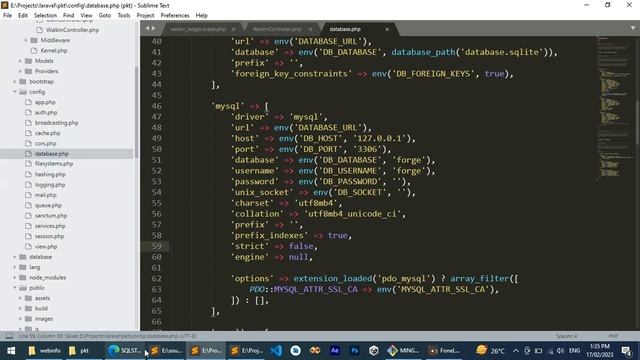
Task: Close the WalkInController.php tab
Action: pos(310,29)
